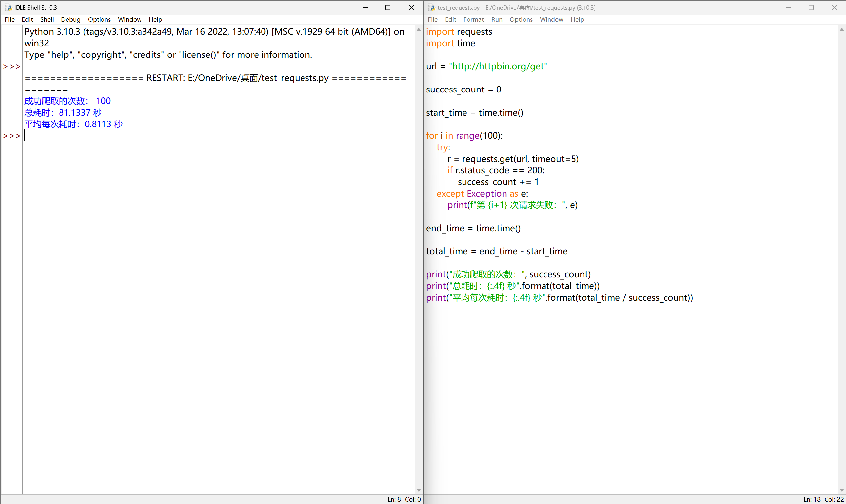Click the shell scrollbar up arrow
Image resolution: width=846 pixels, height=504 pixels.
pyautogui.click(x=419, y=30)
